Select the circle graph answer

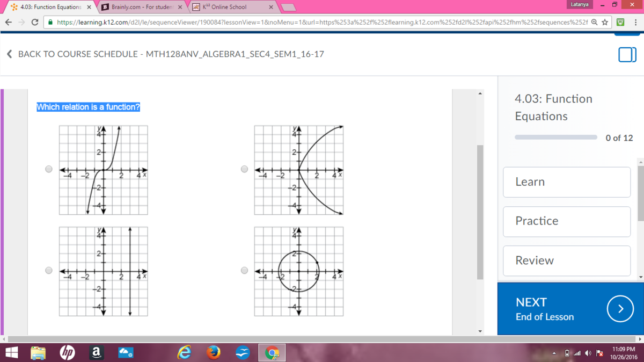click(x=244, y=270)
